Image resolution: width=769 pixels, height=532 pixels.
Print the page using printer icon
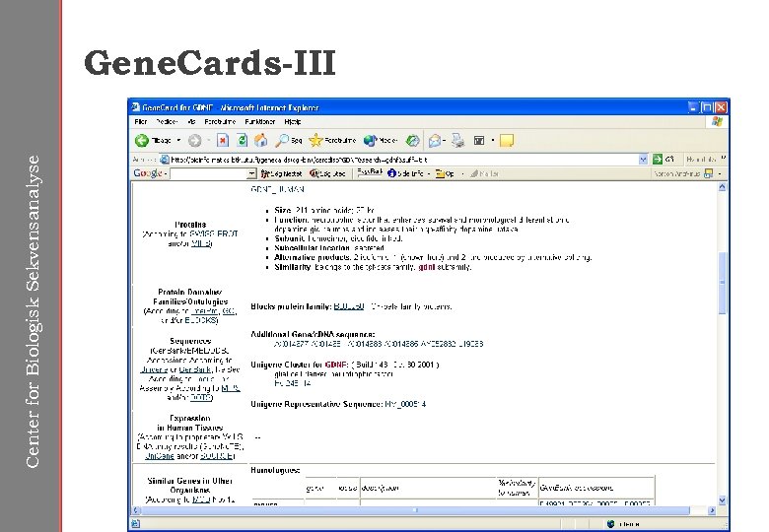458,141
